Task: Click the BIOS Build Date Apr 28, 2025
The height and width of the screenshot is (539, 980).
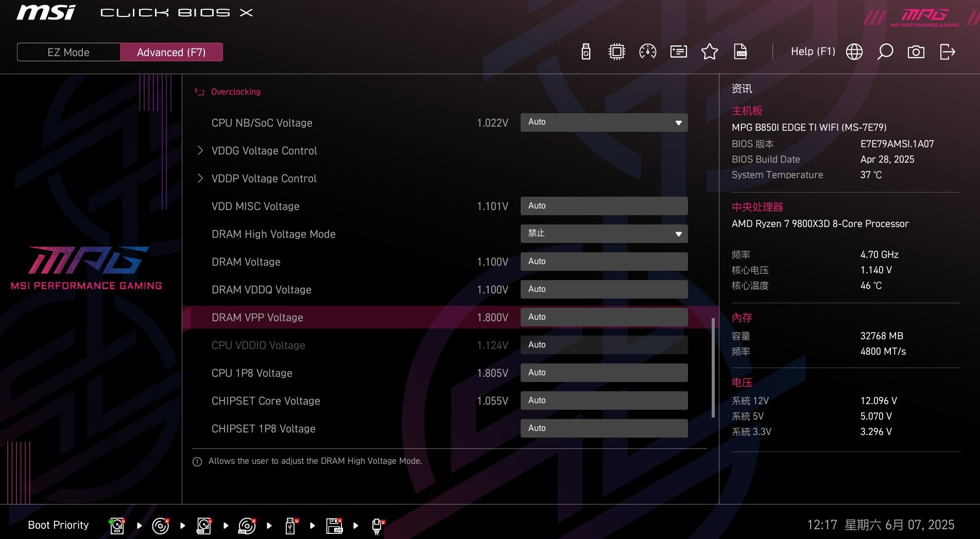Action: pos(887,160)
